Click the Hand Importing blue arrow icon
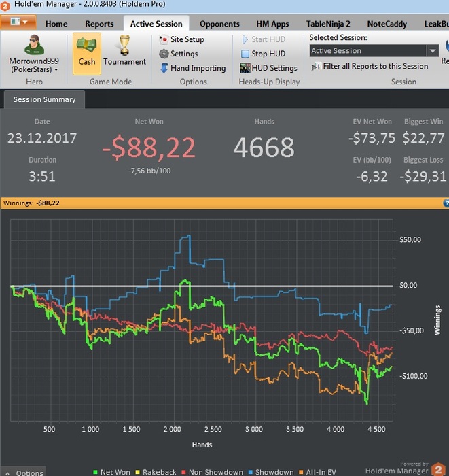 (x=164, y=68)
